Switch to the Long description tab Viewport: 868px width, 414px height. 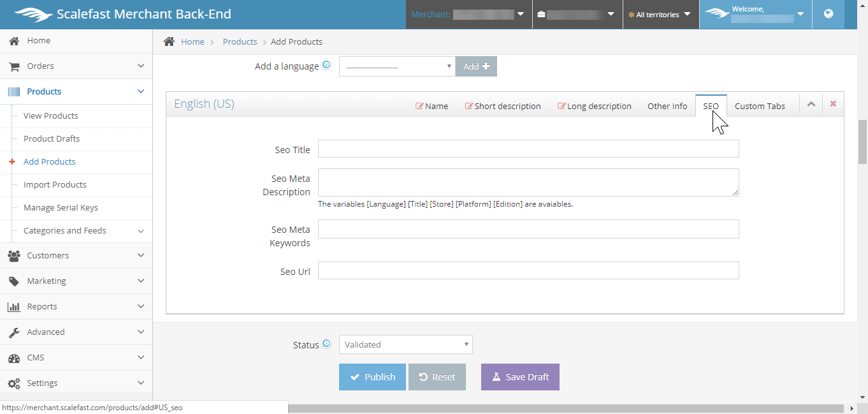tap(594, 106)
